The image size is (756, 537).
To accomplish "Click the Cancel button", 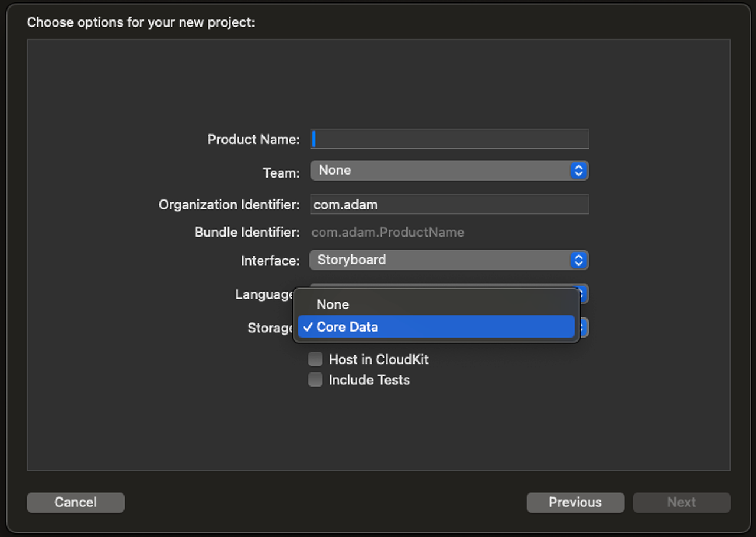I will pyautogui.click(x=76, y=502).
